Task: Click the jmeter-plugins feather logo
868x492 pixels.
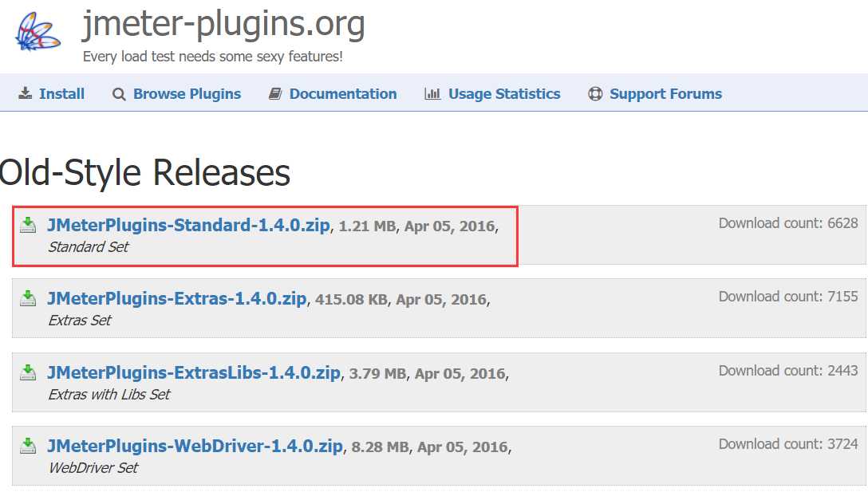Action: [x=37, y=32]
